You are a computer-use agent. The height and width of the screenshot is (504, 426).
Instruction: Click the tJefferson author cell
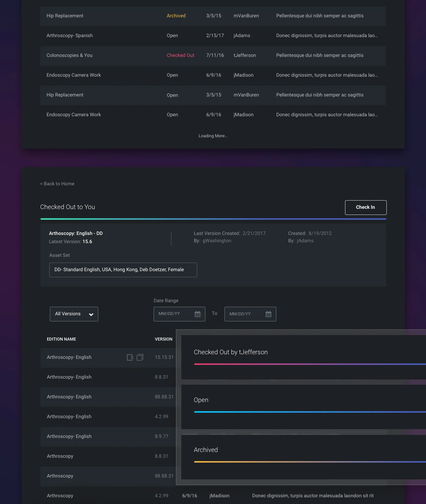pyautogui.click(x=245, y=55)
